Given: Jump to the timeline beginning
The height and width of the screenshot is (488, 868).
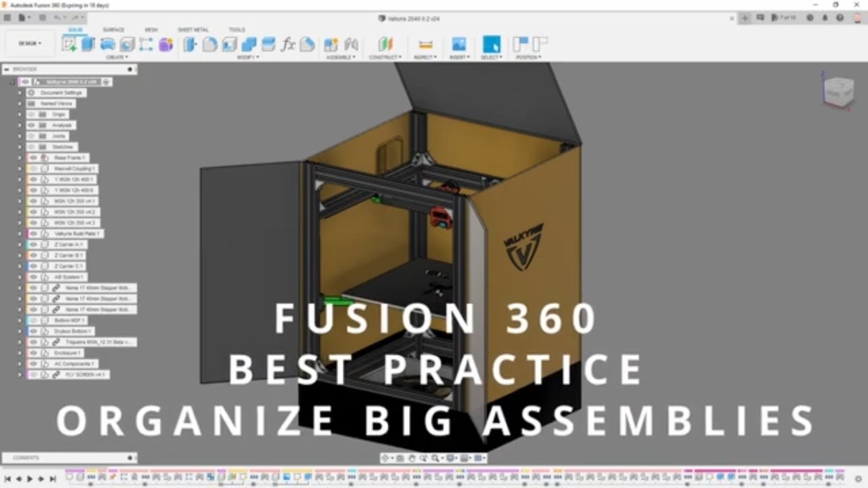Looking at the screenshot, I should pos(7,479).
